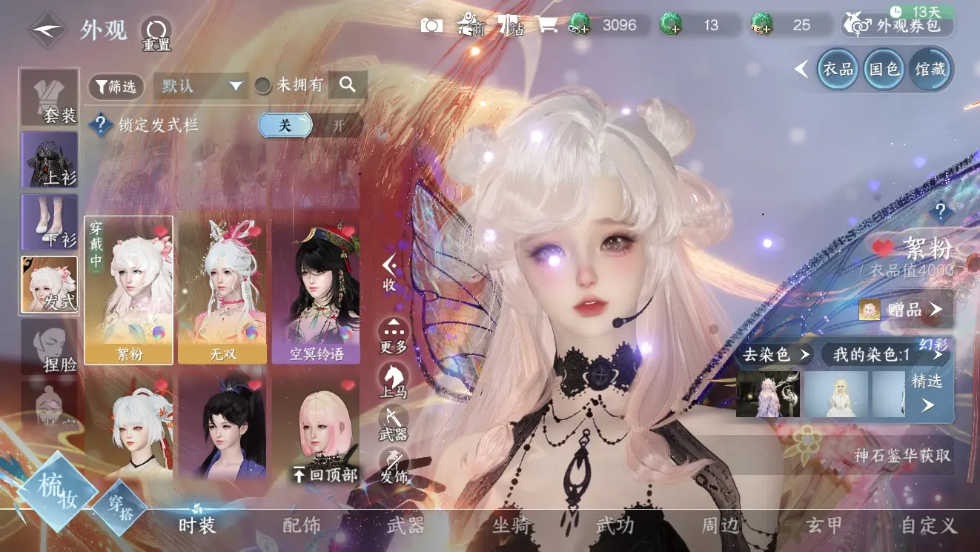980x552 pixels.
Task: Open the 默认 sort dropdown
Action: 201,86
